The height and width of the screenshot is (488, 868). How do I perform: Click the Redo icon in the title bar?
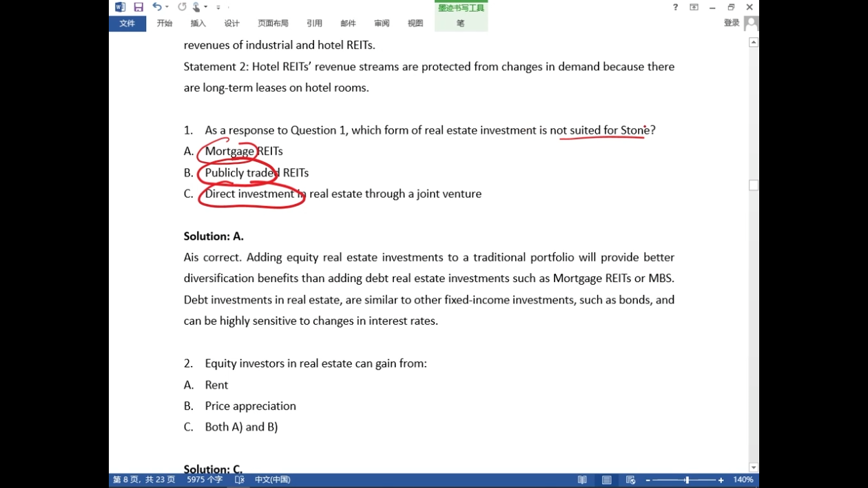(182, 7)
